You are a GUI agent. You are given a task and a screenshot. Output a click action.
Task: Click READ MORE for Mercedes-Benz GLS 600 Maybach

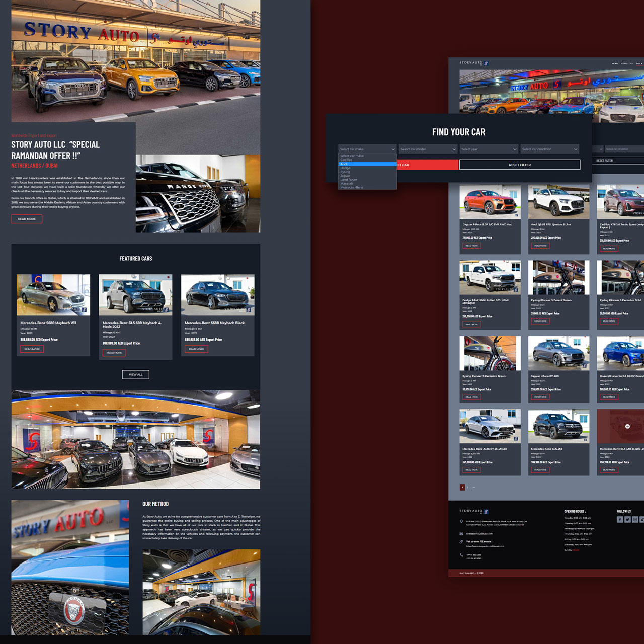click(x=114, y=353)
